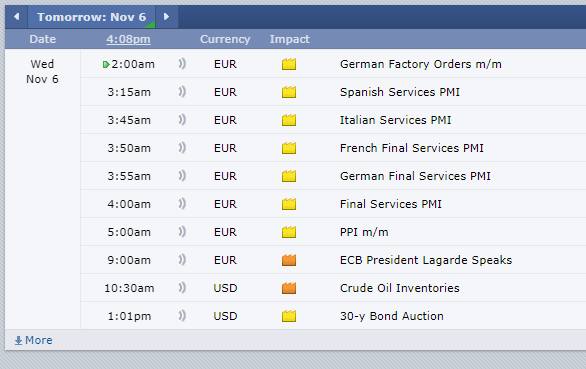Click orange impact icon for Crude Oil Inventories

(x=289, y=288)
